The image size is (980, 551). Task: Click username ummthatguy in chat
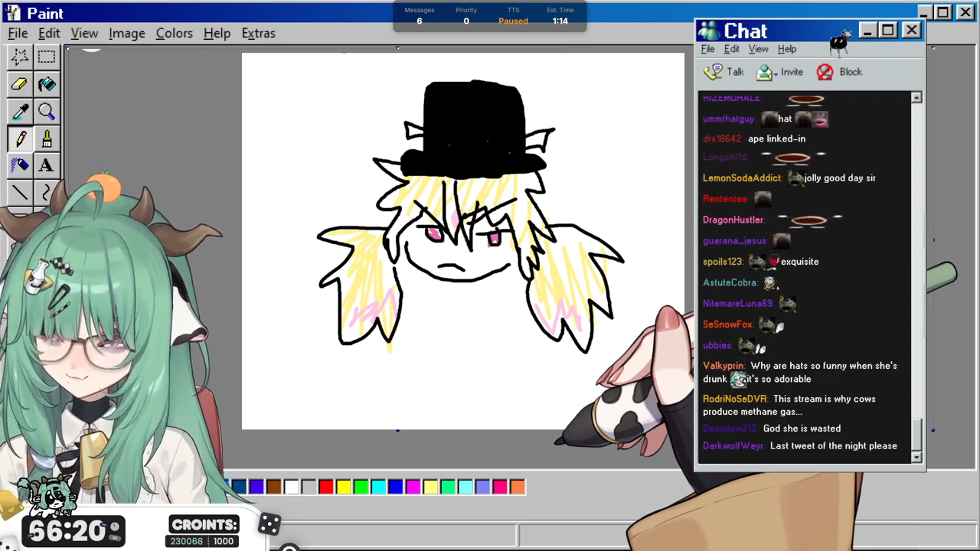pyautogui.click(x=730, y=119)
